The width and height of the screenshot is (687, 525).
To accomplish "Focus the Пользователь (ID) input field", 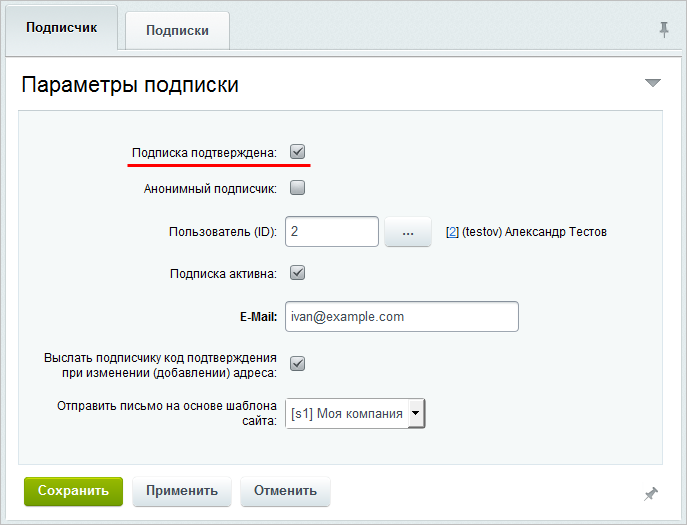I will tap(331, 232).
